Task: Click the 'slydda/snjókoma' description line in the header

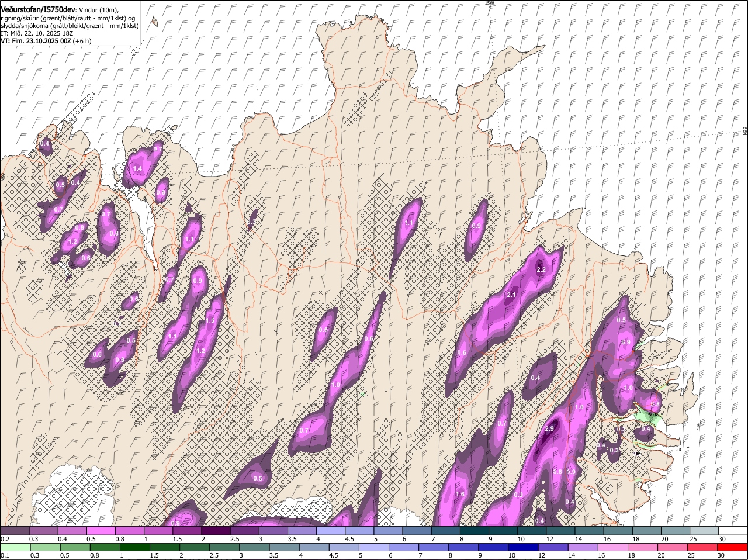Action: tap(70, 26)
